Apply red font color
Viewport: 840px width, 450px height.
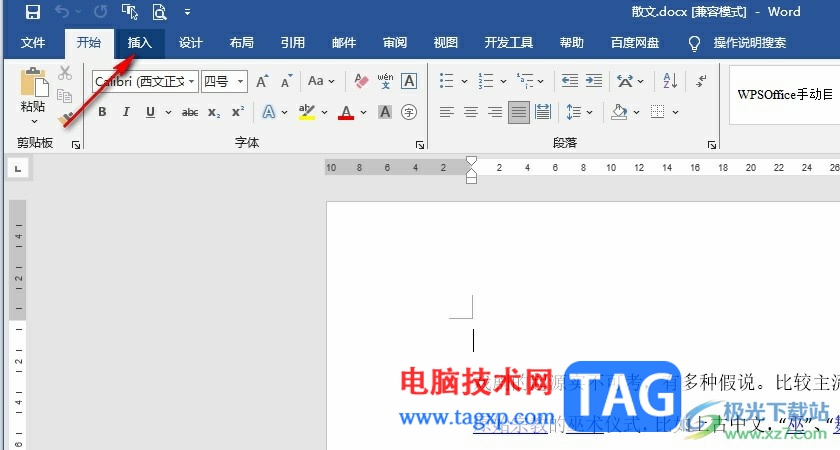pyautogui.click(x=346, y=112)
